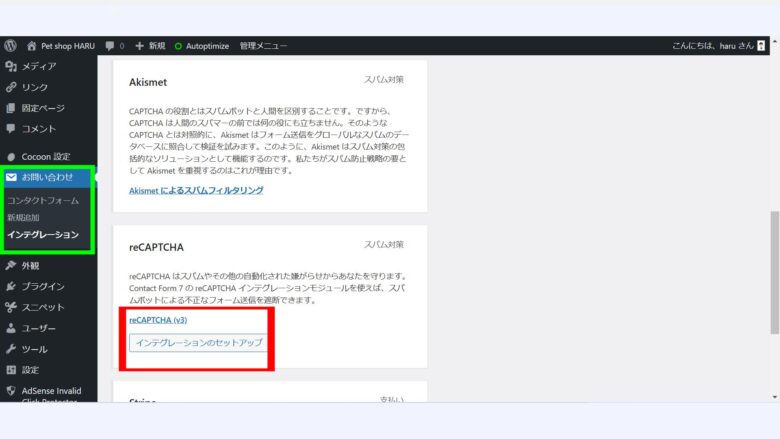Click Pet shop HARU site name
The image size is (780, 439).
tap(68, 46)
